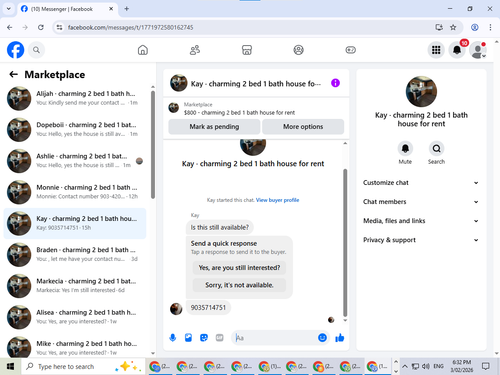Click Kay's avatar in right panel
Viewport: 500px width, 375px height.
click(x=421, y=91)
